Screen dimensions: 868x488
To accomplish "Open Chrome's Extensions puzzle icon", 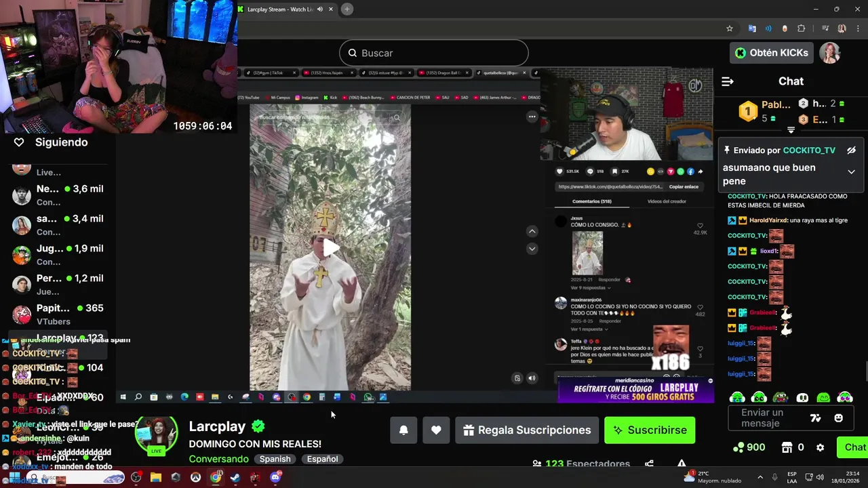I will tap(802, 28).
